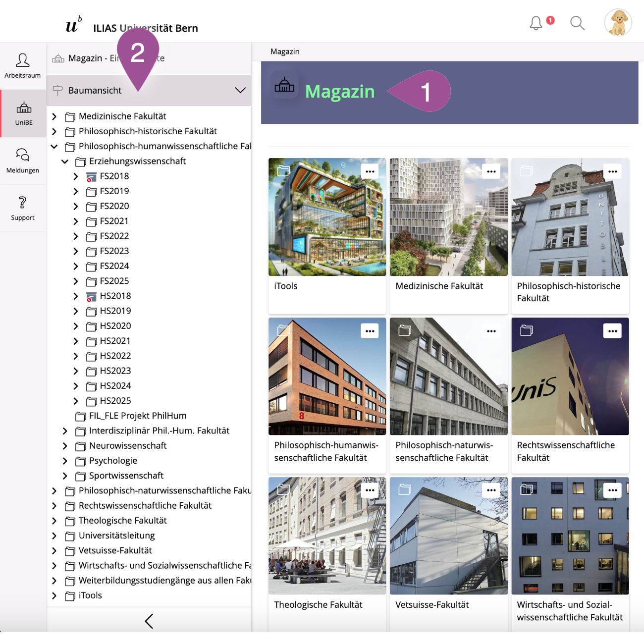Image resolution: width=644 pixels, height=644 pixels.
Task: Collapse the side panel with the bottom arrow
Action: point(149,621)
